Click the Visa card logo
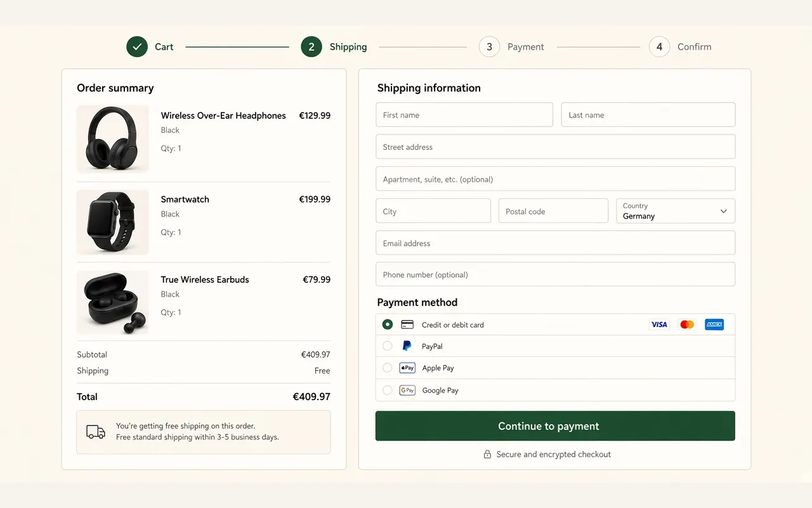812x508 pixels. (x=659, y=324)
